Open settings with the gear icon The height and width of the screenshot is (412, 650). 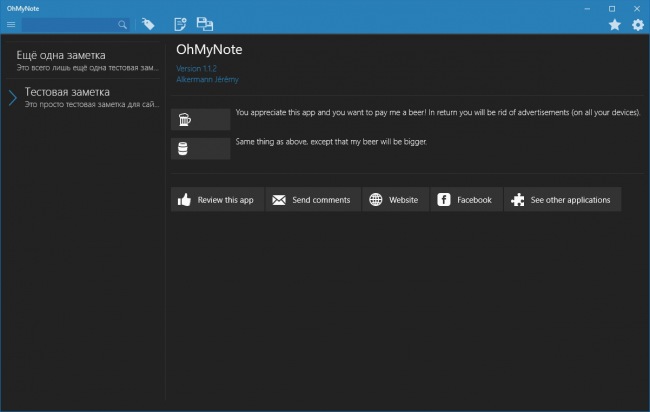tap(638, 25)
